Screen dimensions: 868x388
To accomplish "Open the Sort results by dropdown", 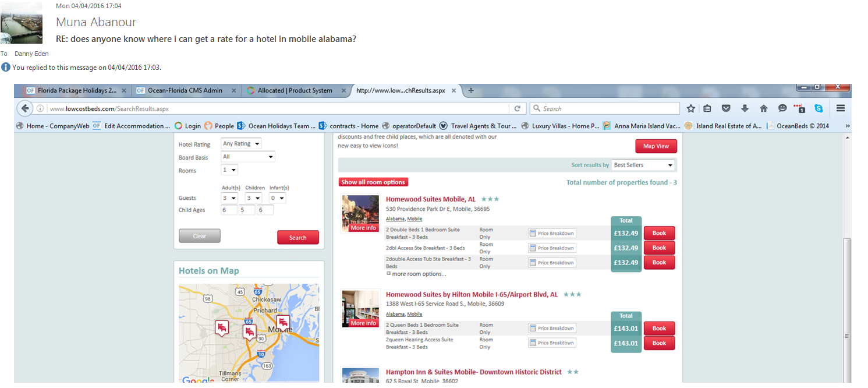I will coord(643,165).
